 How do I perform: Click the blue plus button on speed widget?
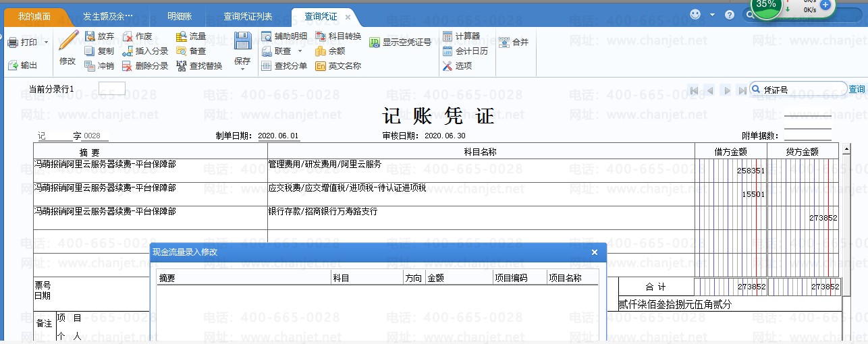(825, 4)
